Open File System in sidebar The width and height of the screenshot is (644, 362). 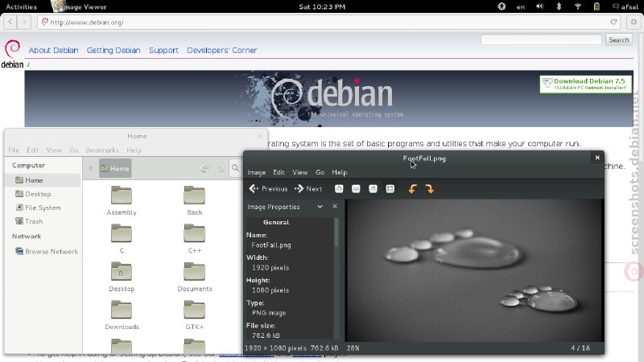(43, 208)
